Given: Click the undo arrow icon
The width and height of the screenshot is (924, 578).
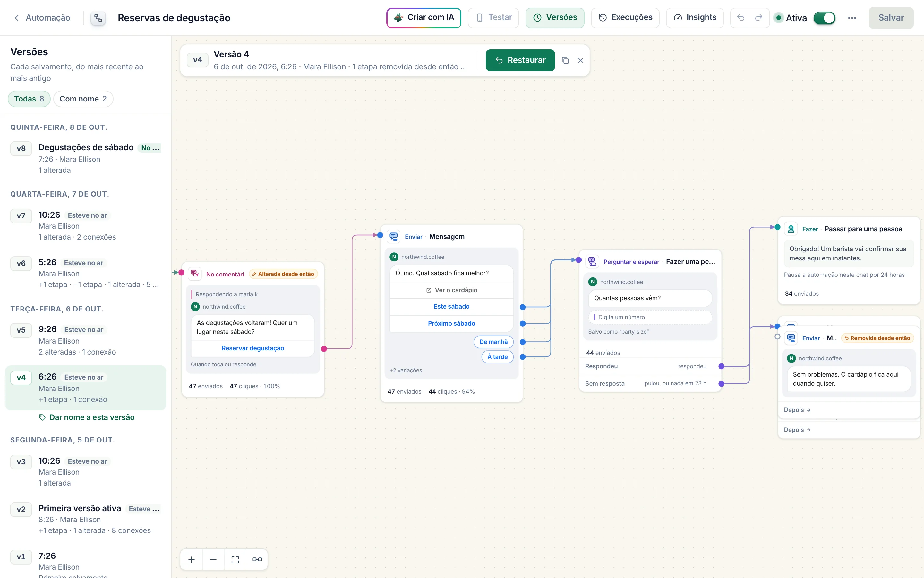Looking at the screenshot, I should [741, 18].
